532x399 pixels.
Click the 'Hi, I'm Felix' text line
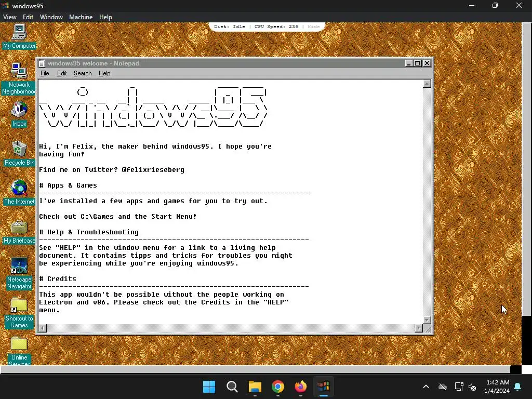tap(155, 147)
